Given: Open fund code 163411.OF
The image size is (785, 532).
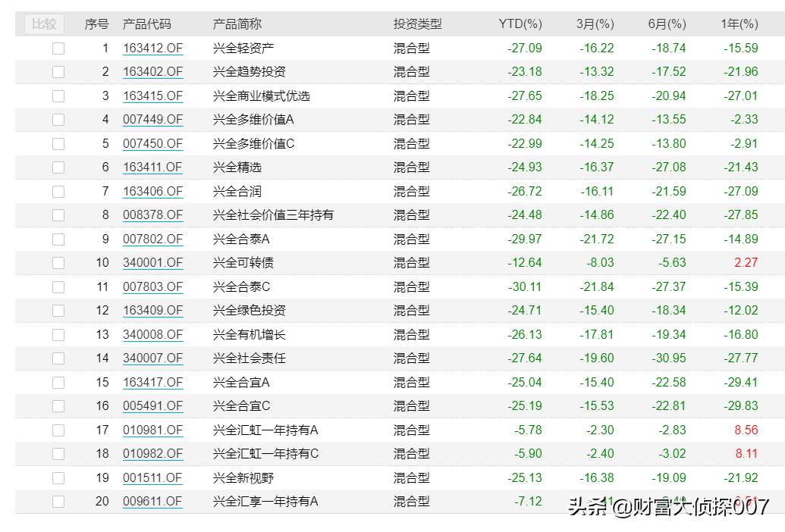Looking at the screenshot, I should coord(152,167).
